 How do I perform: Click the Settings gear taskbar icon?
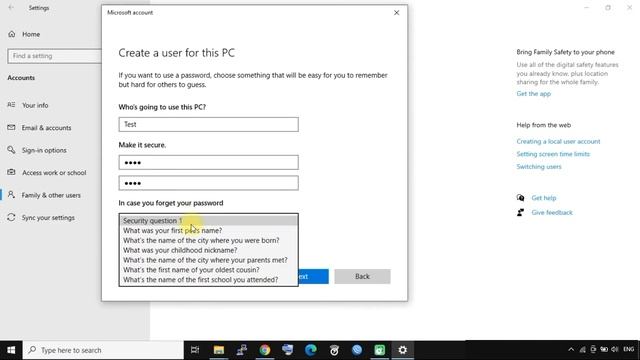pos(403,350)
